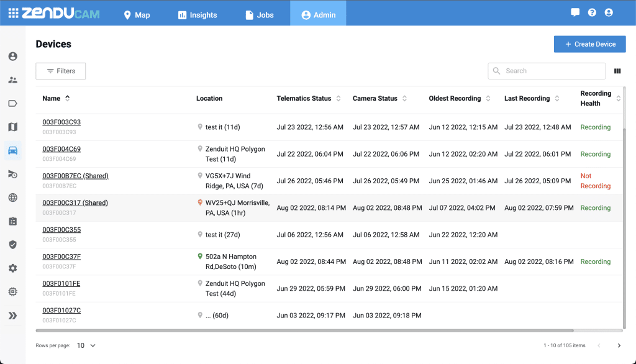Open the globe sidebar icon

13,198
